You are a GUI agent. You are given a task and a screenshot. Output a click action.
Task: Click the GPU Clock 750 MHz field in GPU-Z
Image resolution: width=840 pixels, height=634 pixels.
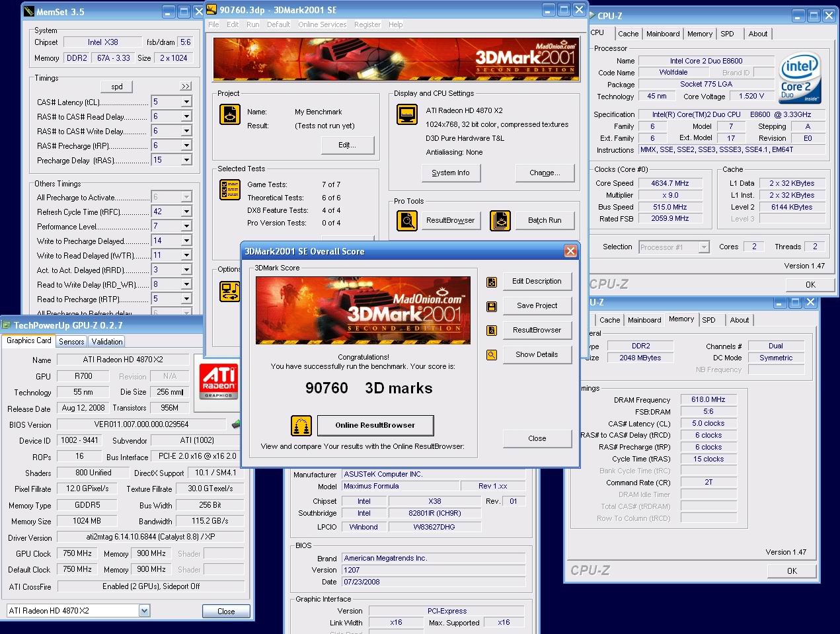(78, 553)
